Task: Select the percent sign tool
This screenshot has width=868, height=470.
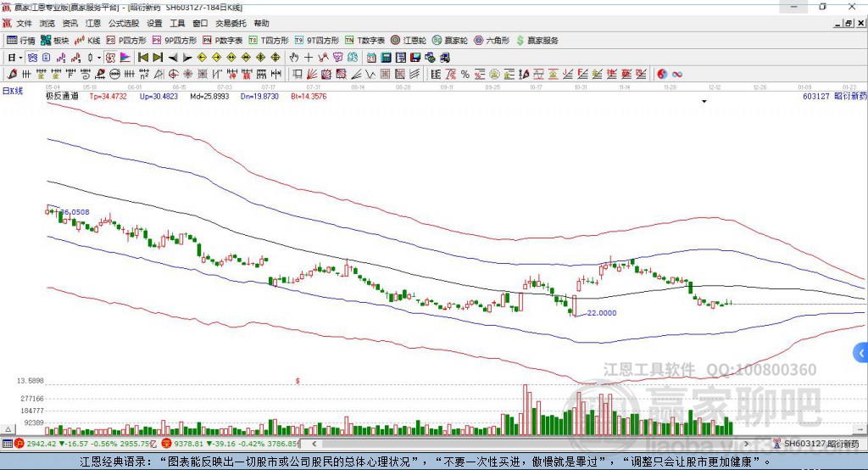Action: click(465, 75)
